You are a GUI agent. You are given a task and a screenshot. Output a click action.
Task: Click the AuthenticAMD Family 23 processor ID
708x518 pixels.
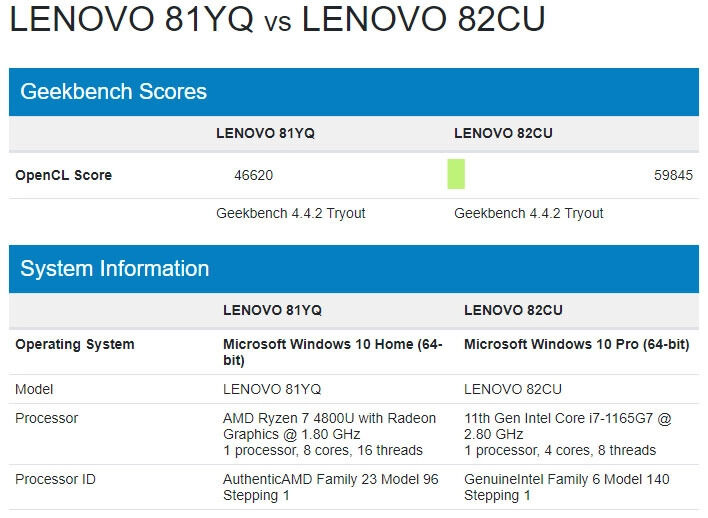[x=330, y=487]
